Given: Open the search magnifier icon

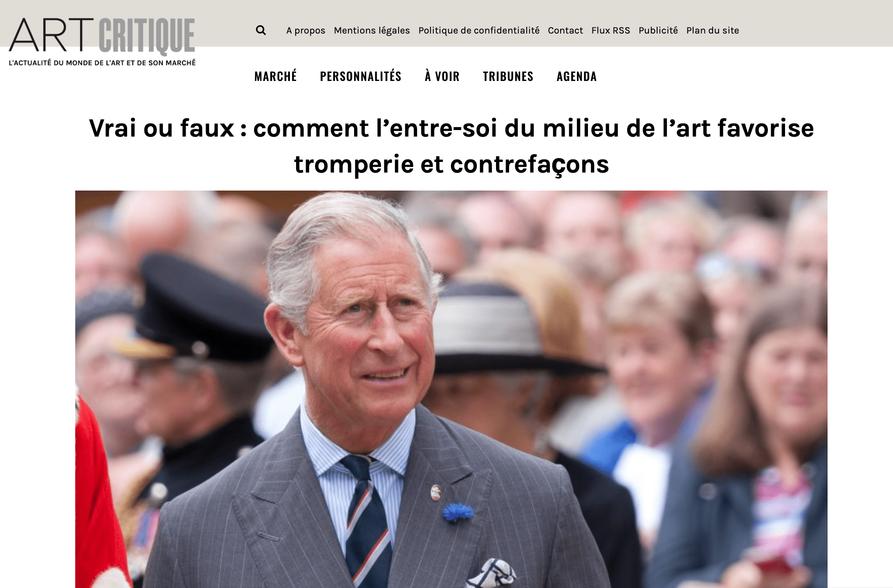Looking at the screenshot, I should point(261,30).
